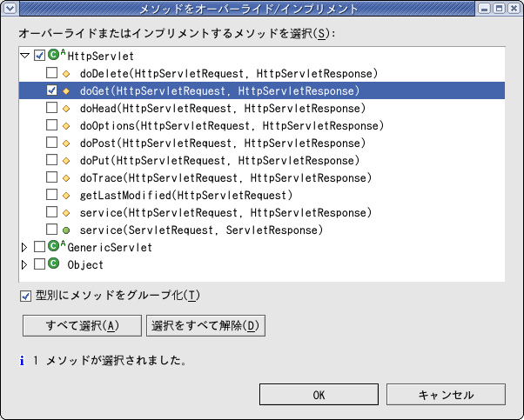The height and width of the screenshot is (420, 524).
Task: Click the メソッドが選択されました status text
Action: [116, 360]
